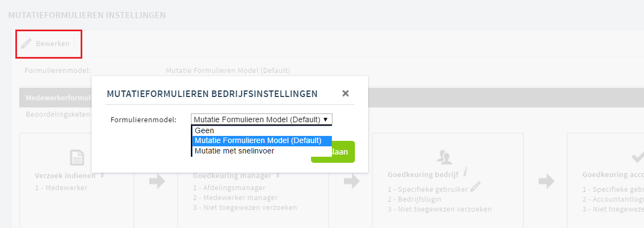Click arrow between Goedkeuring manager and Goedkeuring bedrijf

pos(351,181)
